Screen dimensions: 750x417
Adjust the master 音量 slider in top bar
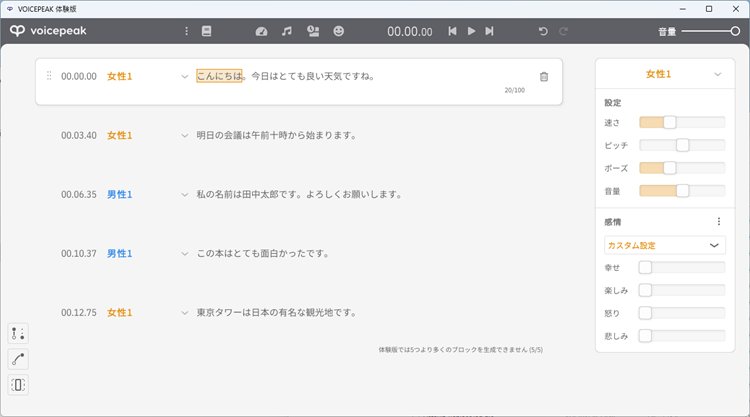711,31
